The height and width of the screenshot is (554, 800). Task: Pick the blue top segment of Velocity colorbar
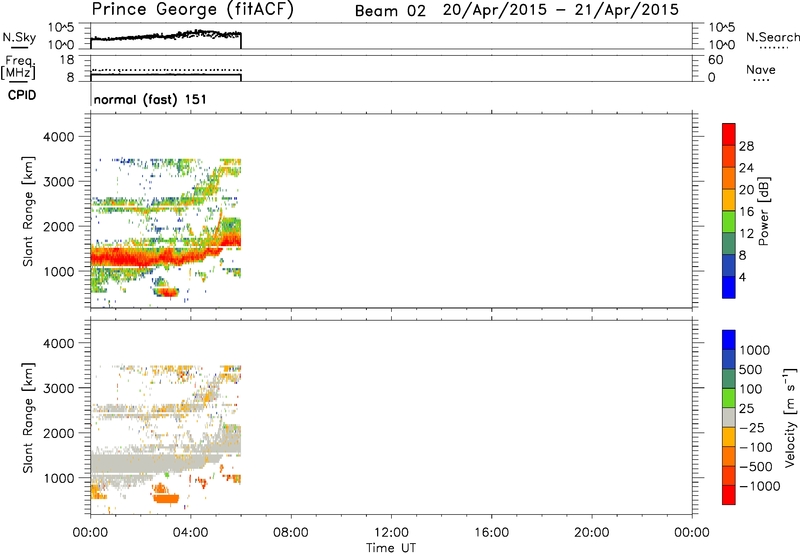[x=729, y=340]
